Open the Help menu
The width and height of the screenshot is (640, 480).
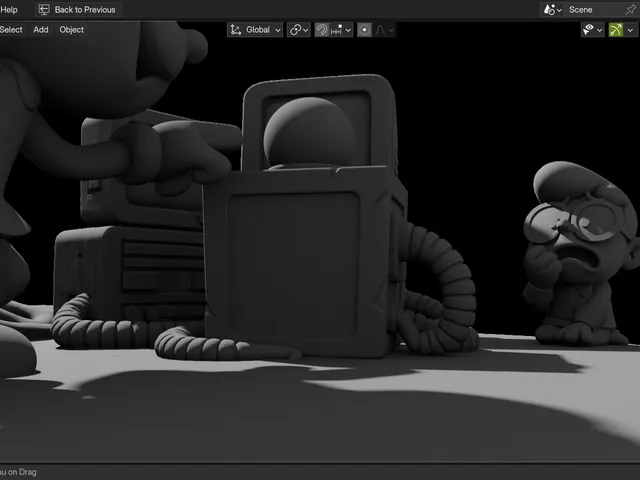(x=9, y=10)
